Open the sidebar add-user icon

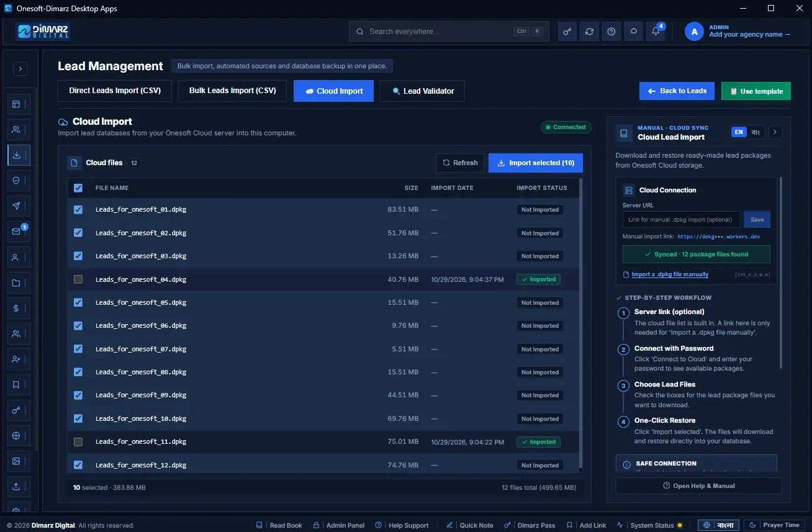pyautogui.click(x=16, y=359)
